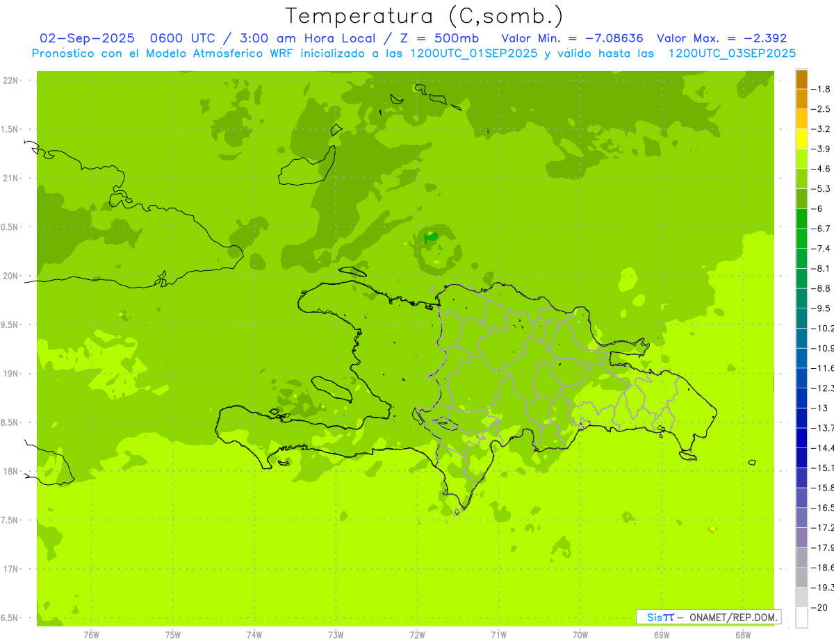
Task: Click the "Temperatura (C,somb.)" chart title
Action: pyautogui.click(x=425, y=15)
